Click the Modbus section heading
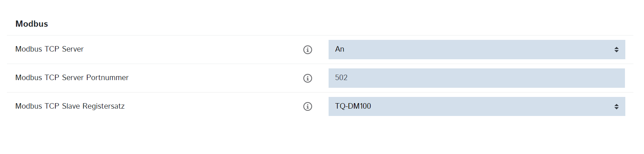The height and width of the screenshot is (154, 644). click(32, 24)
